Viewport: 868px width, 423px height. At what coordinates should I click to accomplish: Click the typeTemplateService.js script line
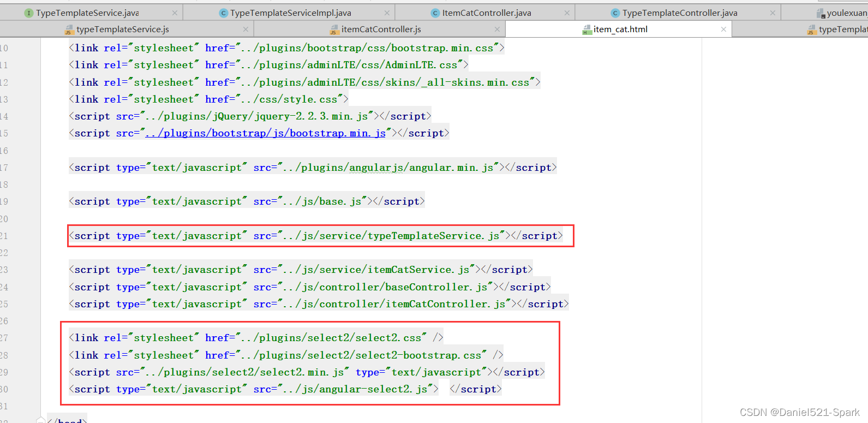tap(316, 236)
